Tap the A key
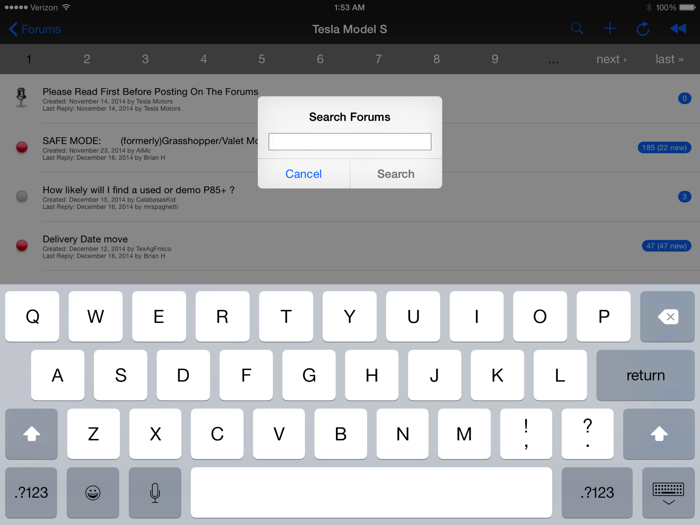 (x=58, y=375)
